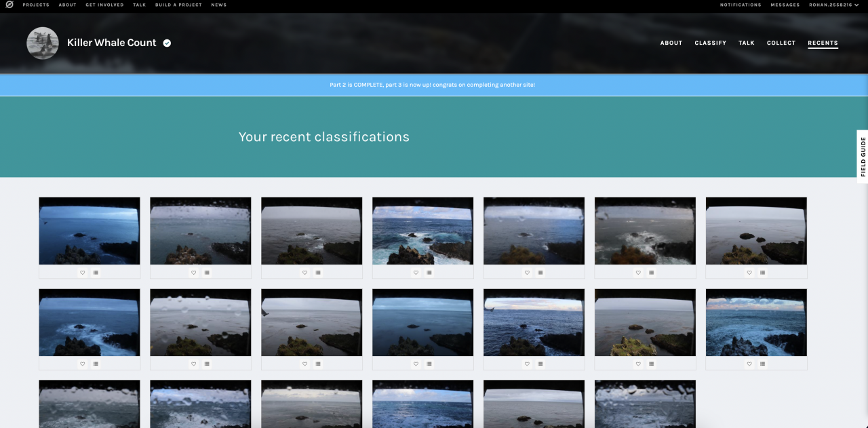Click heart icon under sixth second-row image
Viewport: 868px width, 428px height.
point(638,364)
